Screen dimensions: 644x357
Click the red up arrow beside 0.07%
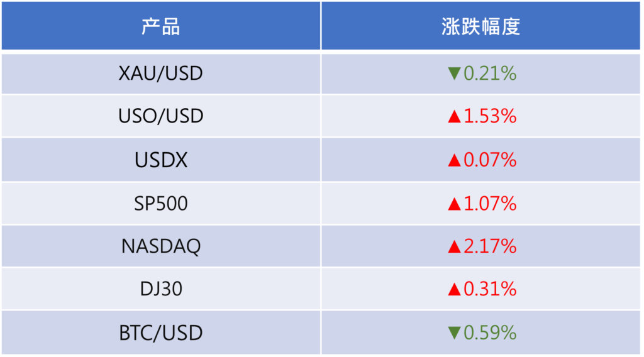pyautogui.click(x=455, y=160)
